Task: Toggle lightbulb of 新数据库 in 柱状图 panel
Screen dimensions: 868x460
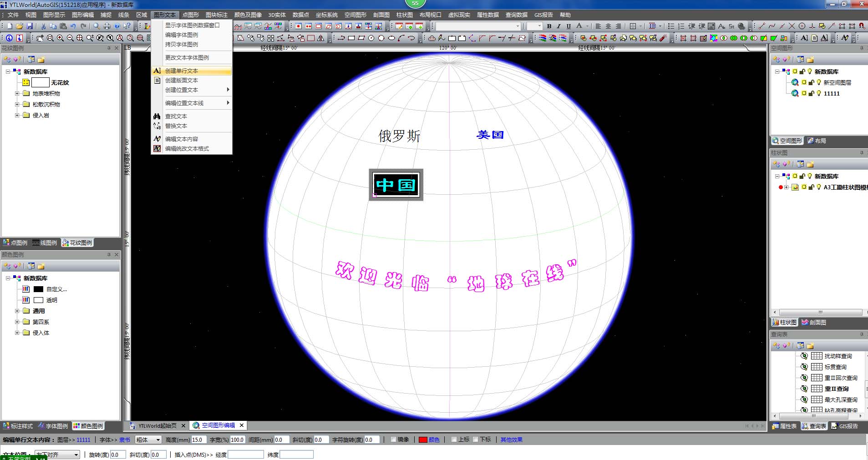Action: [x=810, y=176]
